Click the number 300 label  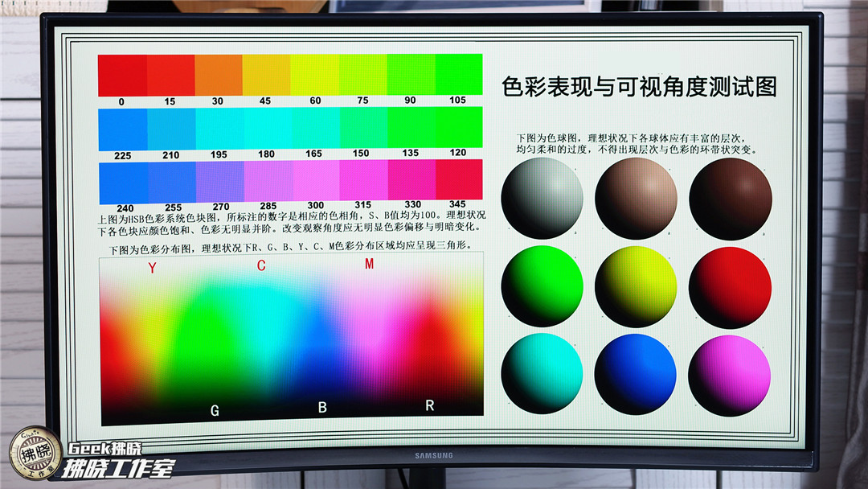tap(316, 205)
